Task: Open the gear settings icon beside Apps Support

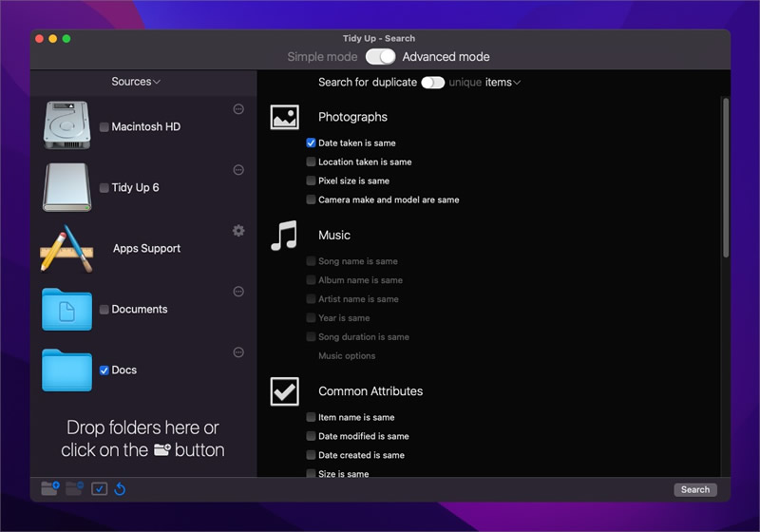Action: pyautogui.click(x=238, y=231)
